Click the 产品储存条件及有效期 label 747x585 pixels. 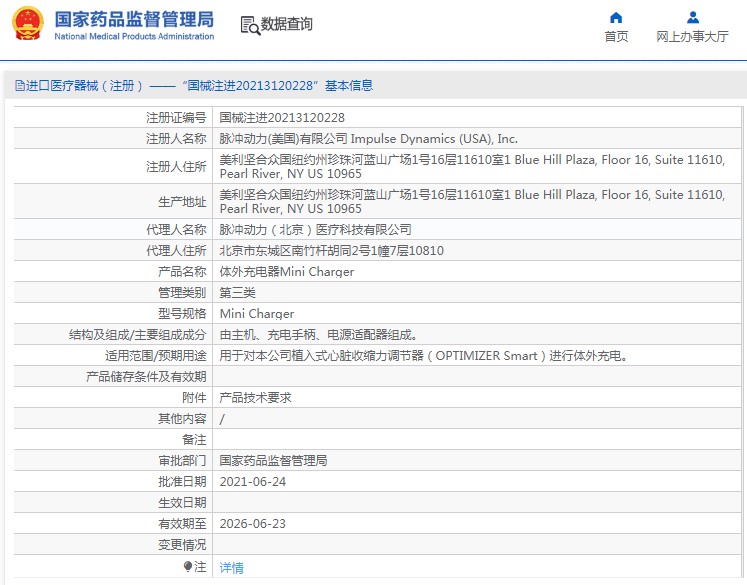[146, 377]
